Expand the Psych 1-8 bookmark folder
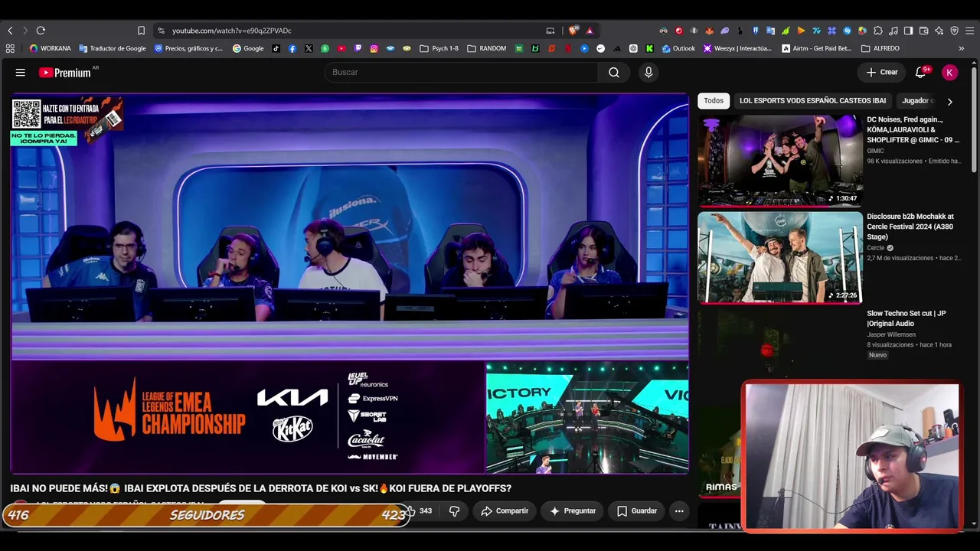The height and width of the screenshot is (551, 980). [439, 48]
